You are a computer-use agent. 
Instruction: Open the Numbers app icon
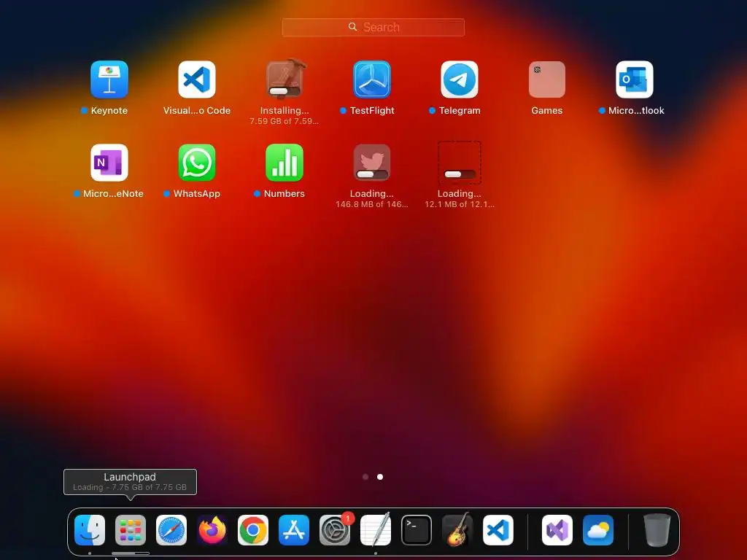285,163
